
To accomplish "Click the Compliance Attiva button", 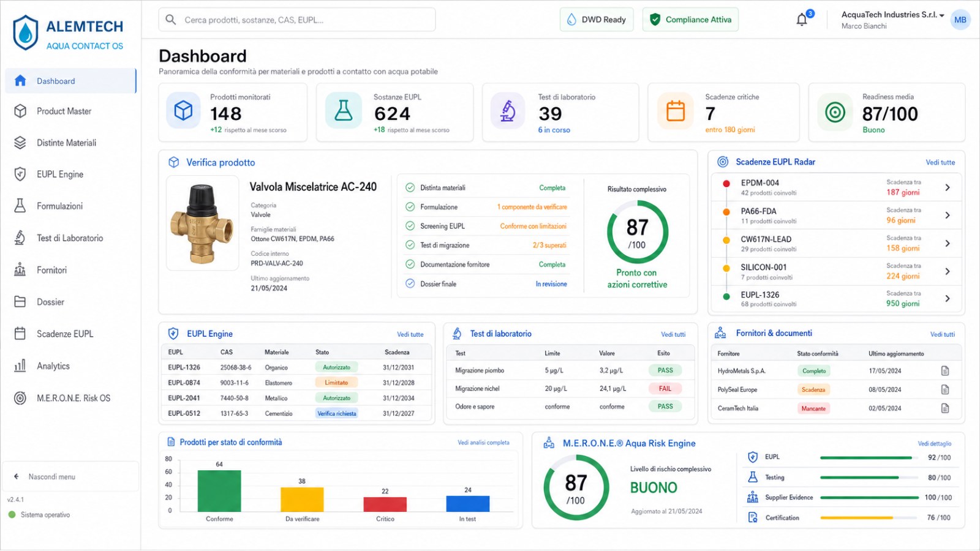I will click(691, 20).
